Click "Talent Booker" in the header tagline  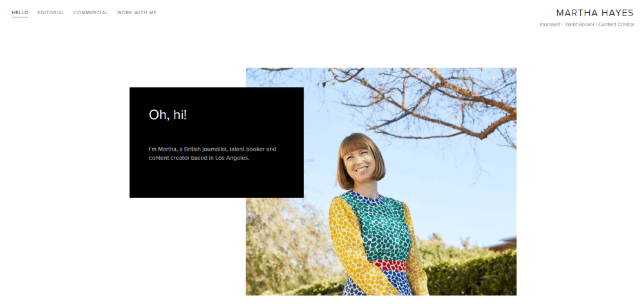(579, 24)
